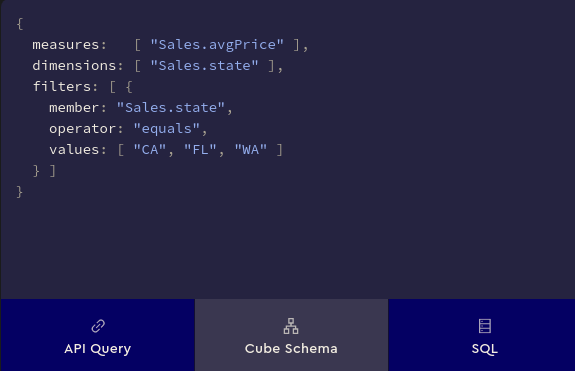Click the operator key in the code
This screenshot has height=371, width=575.
coord(83,129)
